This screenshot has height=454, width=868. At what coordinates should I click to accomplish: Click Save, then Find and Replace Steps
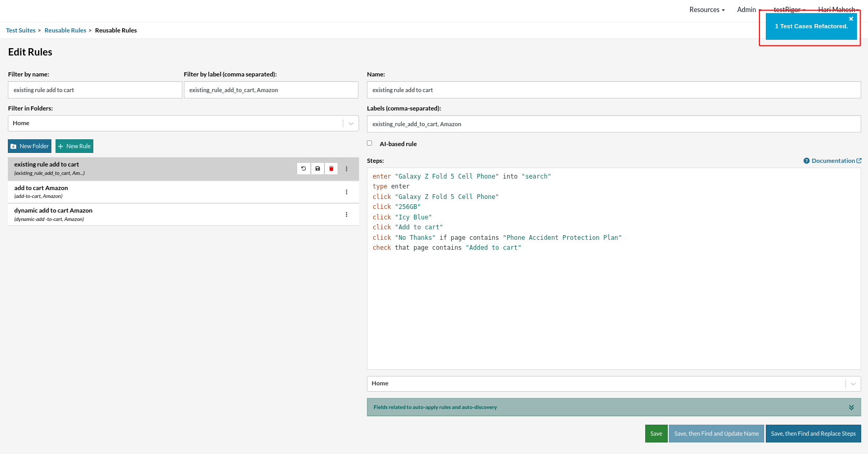[813, 434]
